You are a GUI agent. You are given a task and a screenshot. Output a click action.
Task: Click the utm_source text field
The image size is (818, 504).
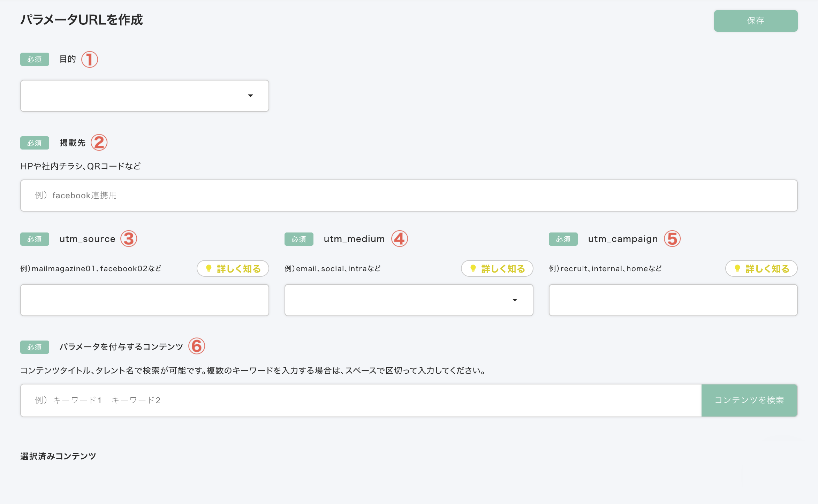(144, 300)
